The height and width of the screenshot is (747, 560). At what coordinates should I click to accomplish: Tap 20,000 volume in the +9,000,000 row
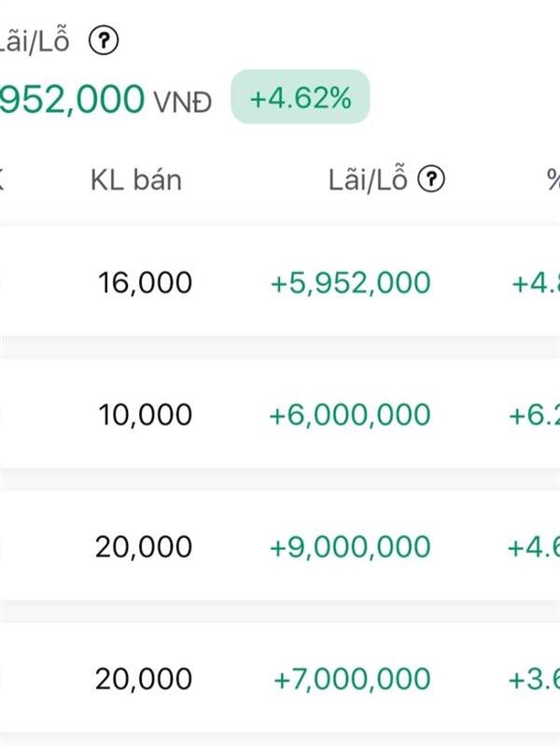[144, 547]
